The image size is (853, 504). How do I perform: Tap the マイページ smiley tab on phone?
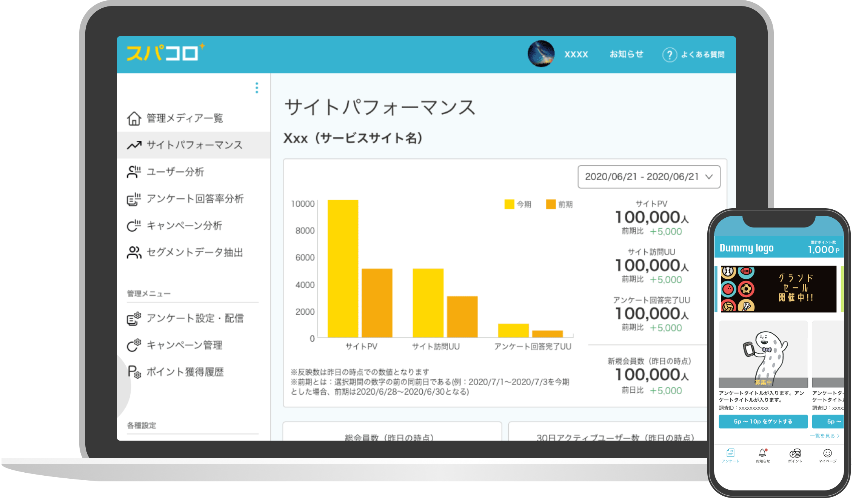[827, 453]
